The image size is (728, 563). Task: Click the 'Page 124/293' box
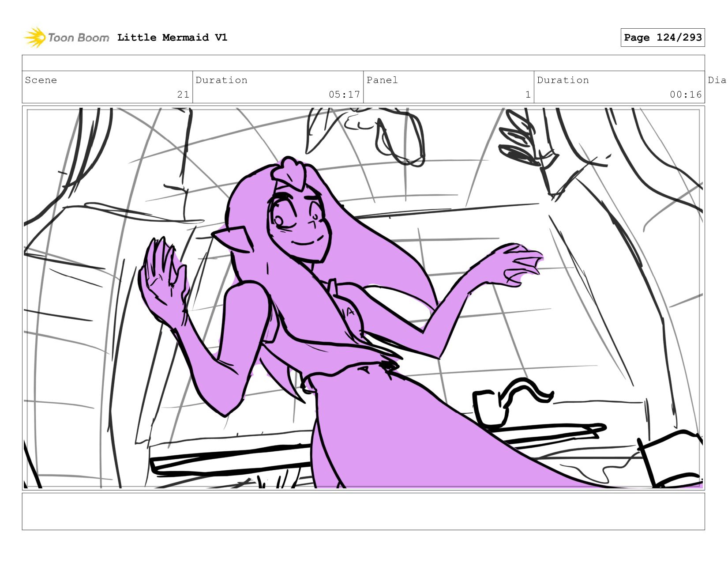663,38
